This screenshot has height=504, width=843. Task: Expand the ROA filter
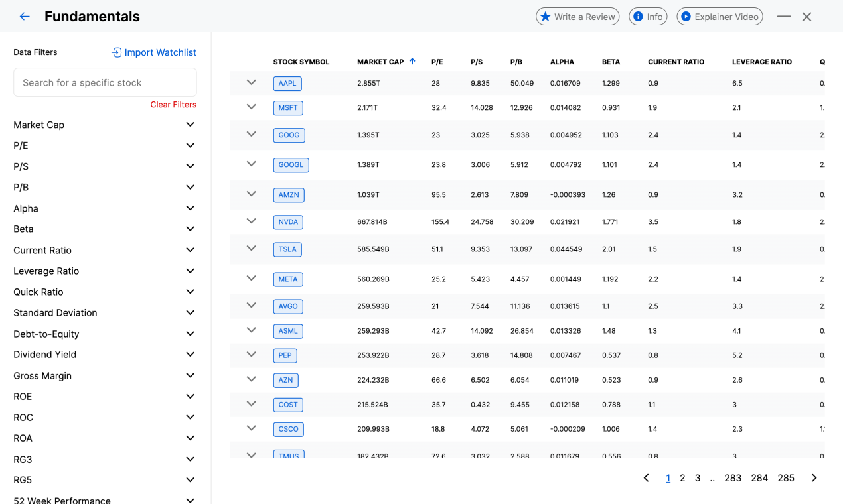coord(105,438)
